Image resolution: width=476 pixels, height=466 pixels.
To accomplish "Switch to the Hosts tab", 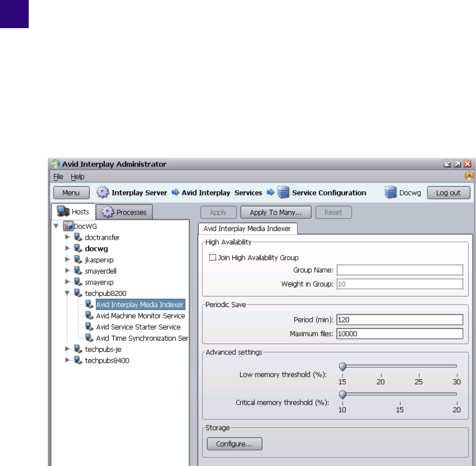I will 73,211.
